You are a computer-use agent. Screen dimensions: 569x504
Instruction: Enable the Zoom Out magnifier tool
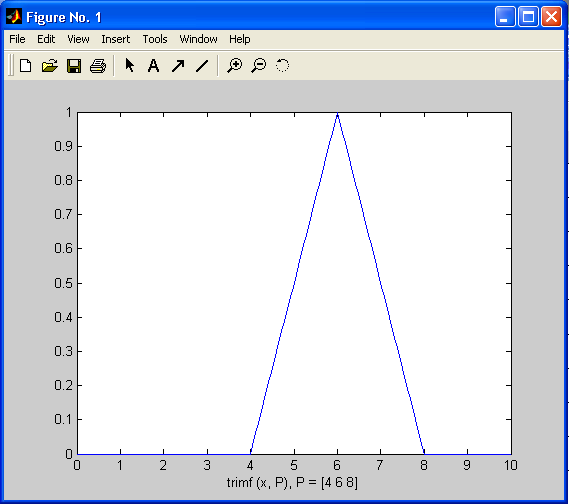click(x=258, y=66)
